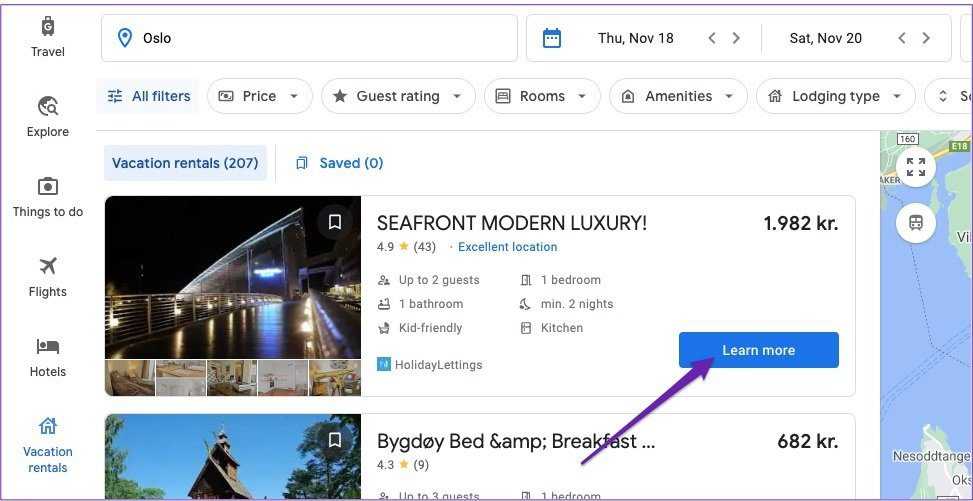
Task: Go to the Explore section
Action: point(47,116)
